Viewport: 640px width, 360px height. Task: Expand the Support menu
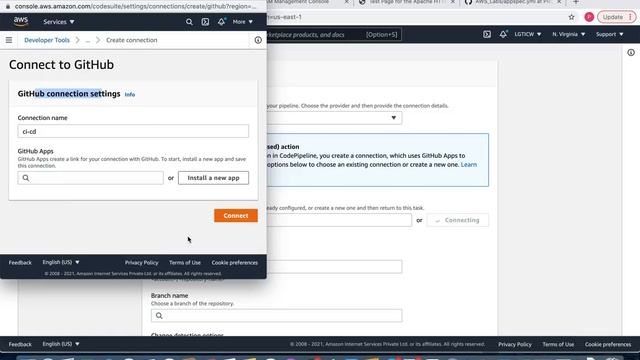pyautogui.click(x=609, y=34)
